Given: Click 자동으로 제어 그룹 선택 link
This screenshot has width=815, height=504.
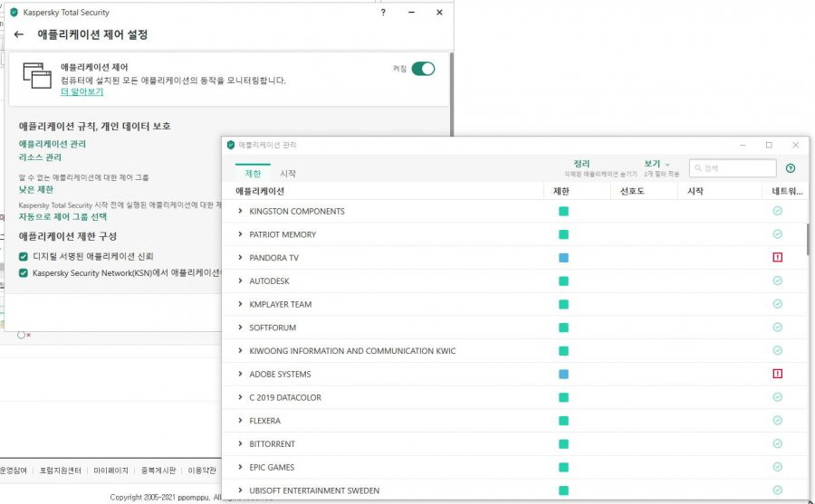Looking at the screenshot, I should click(62, 216).
